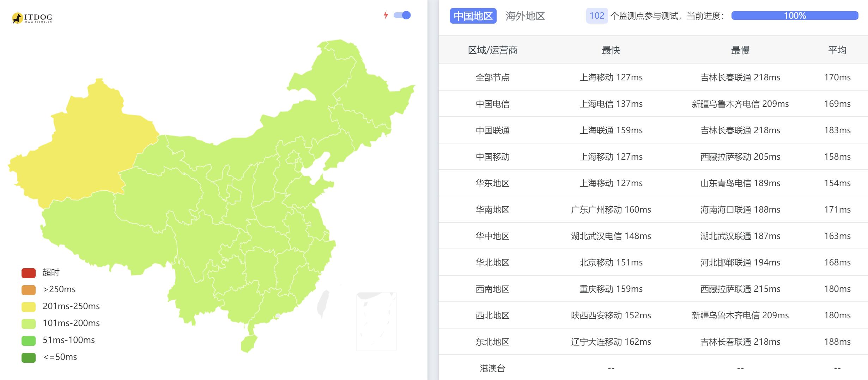Click the red 超时 legend swatch

pos(29,273)
